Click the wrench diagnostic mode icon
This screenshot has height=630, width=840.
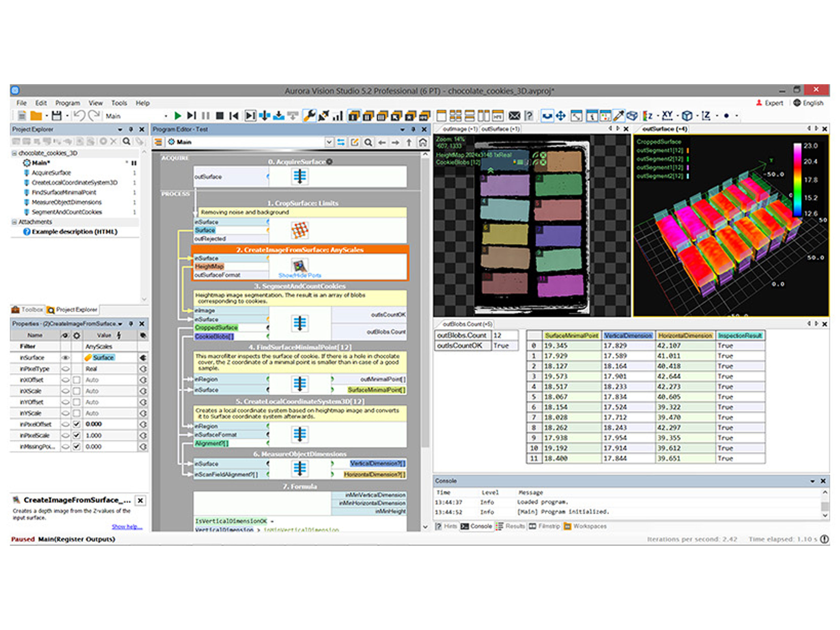pyautogui.click(x=309, y=115)
